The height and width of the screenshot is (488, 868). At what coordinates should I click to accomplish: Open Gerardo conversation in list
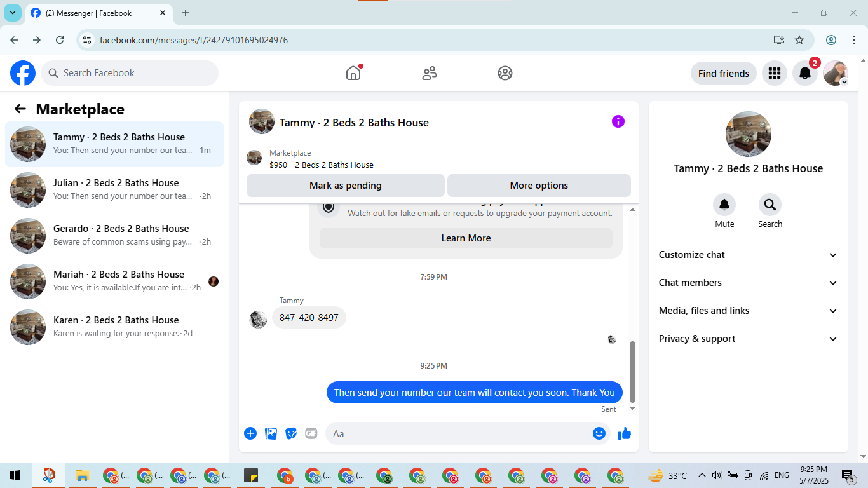[x=114, y=236]
